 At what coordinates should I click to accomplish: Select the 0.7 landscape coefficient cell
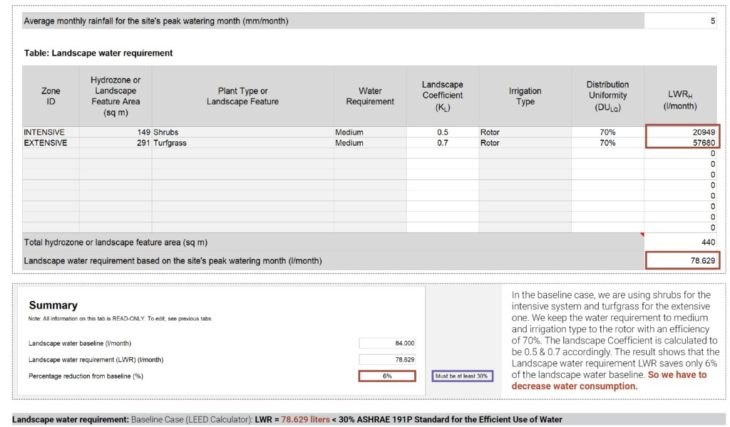pyautogui.click(x=442, y=143)
